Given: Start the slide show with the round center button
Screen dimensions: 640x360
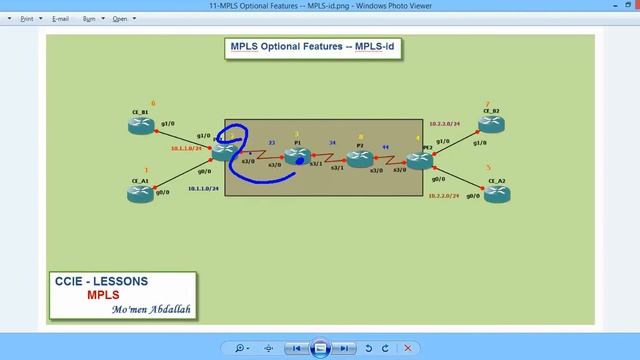Looking at the screenshot, I should pos(320,348).
